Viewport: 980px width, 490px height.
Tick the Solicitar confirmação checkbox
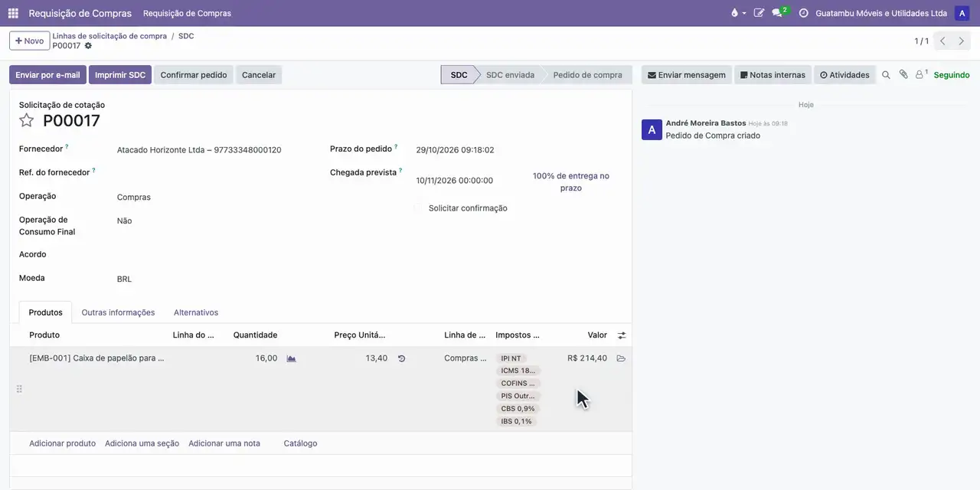(418, 208)
